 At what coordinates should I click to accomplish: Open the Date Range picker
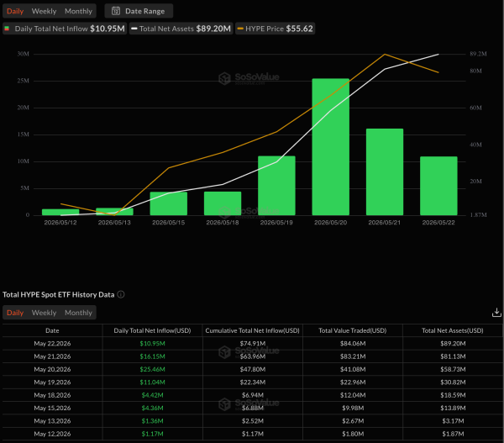(139, 11)
